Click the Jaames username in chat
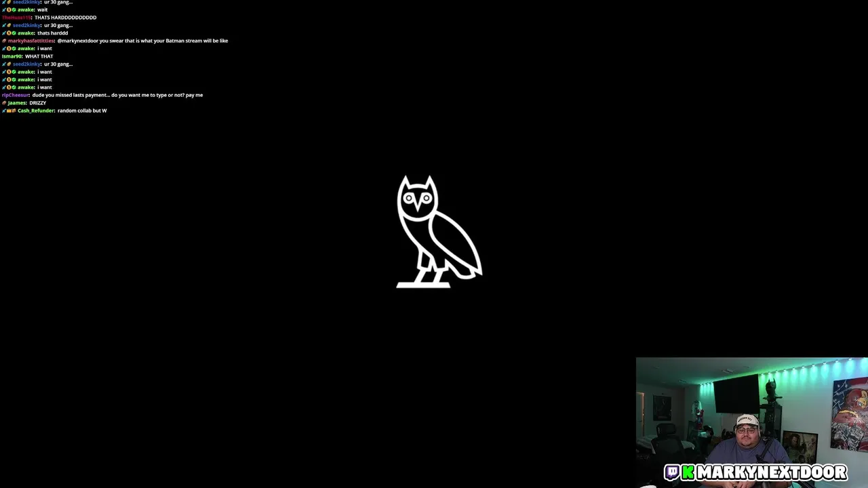This screenshot has height=488, width=868. click(17, 103)
